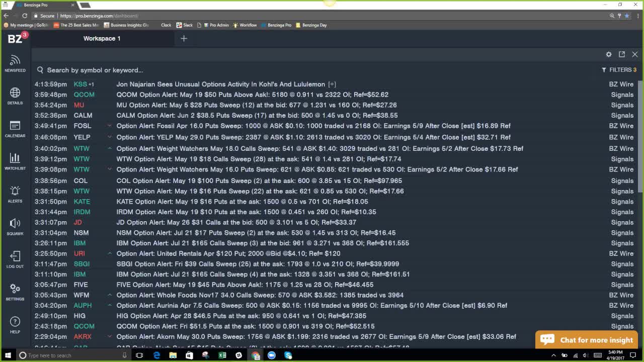Toggle chevron on the AUPH Aurinia row
Viewport: 644px width, 362px height.
[x=109, y=305]
